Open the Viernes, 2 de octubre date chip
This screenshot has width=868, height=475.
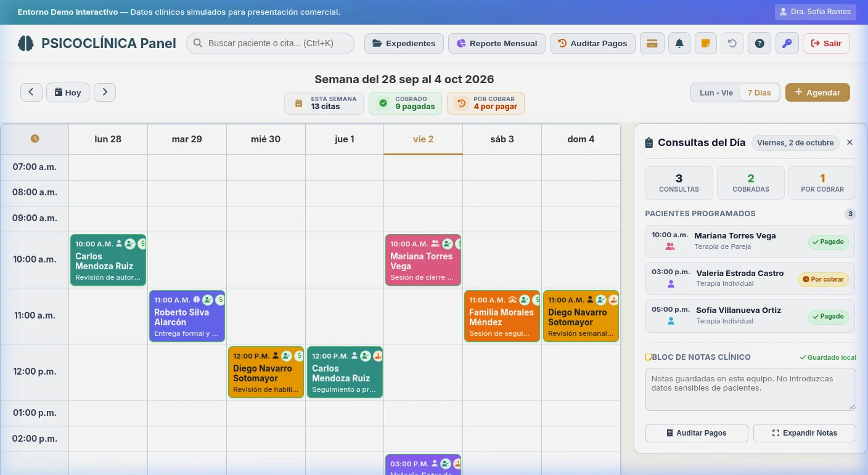(795, 143)
